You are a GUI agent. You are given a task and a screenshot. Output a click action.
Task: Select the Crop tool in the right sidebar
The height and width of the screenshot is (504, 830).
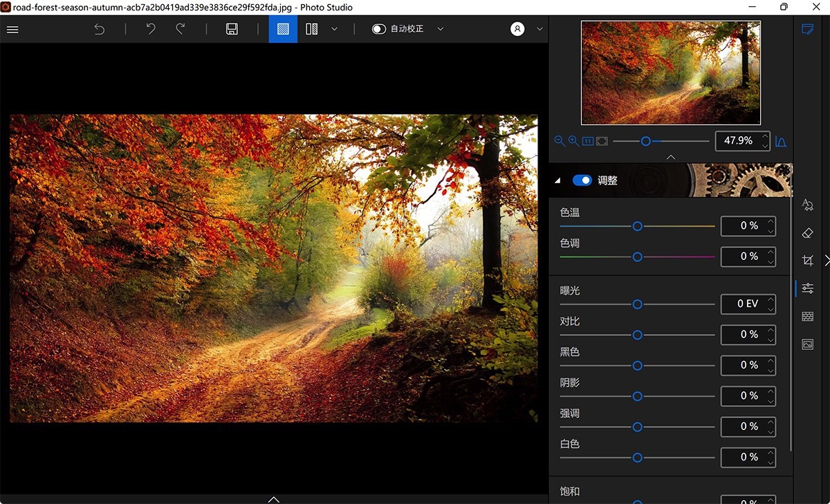point(807,260)
